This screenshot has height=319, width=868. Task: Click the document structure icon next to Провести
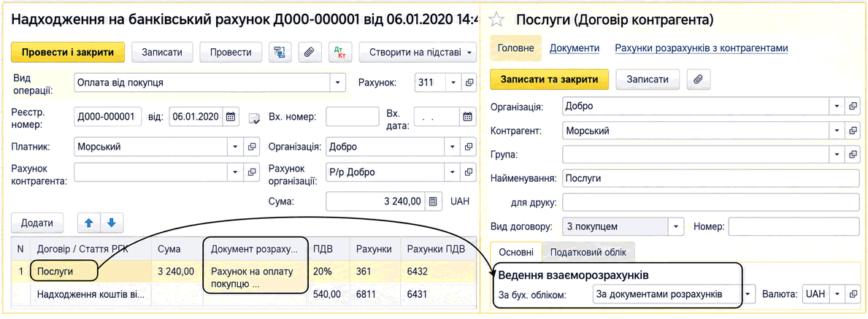pos(280,52)
